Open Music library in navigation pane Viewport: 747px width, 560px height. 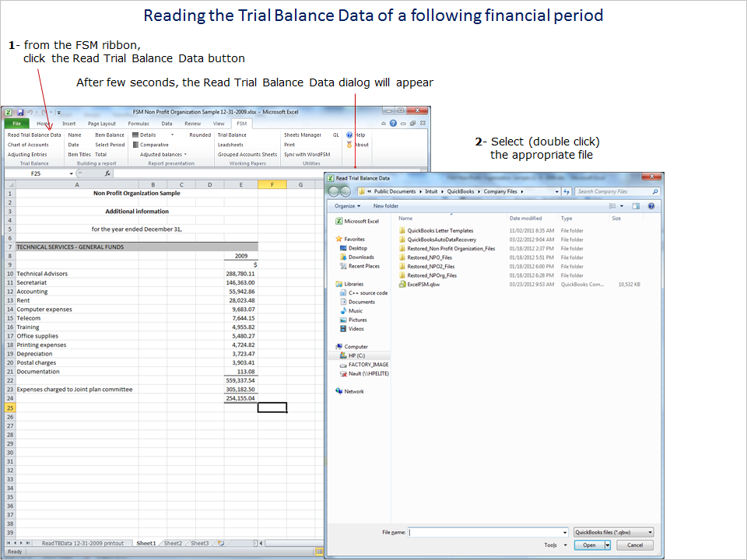click(x=351, y=311)
